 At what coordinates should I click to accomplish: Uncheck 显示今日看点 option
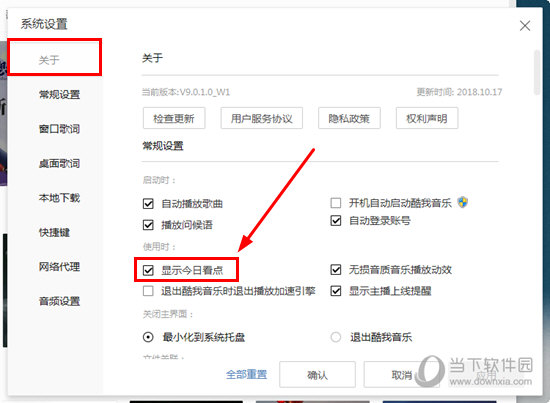(148, 270)
